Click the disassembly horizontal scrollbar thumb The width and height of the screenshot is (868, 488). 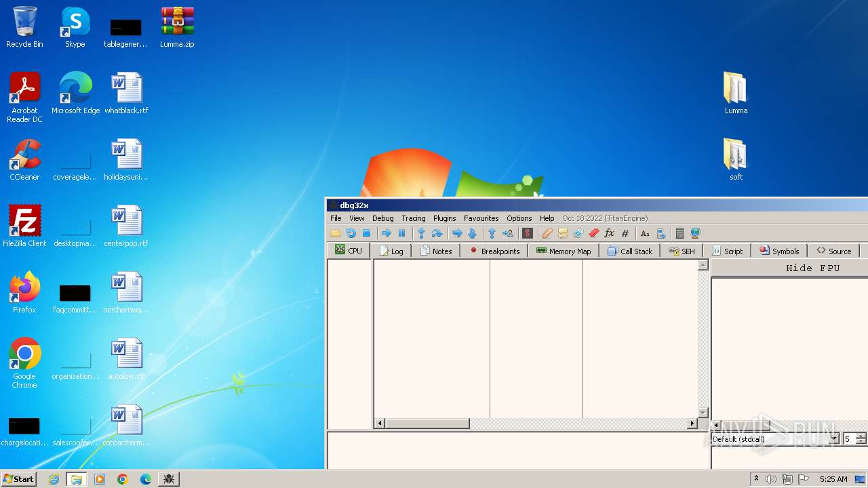(x=427, y=424)
